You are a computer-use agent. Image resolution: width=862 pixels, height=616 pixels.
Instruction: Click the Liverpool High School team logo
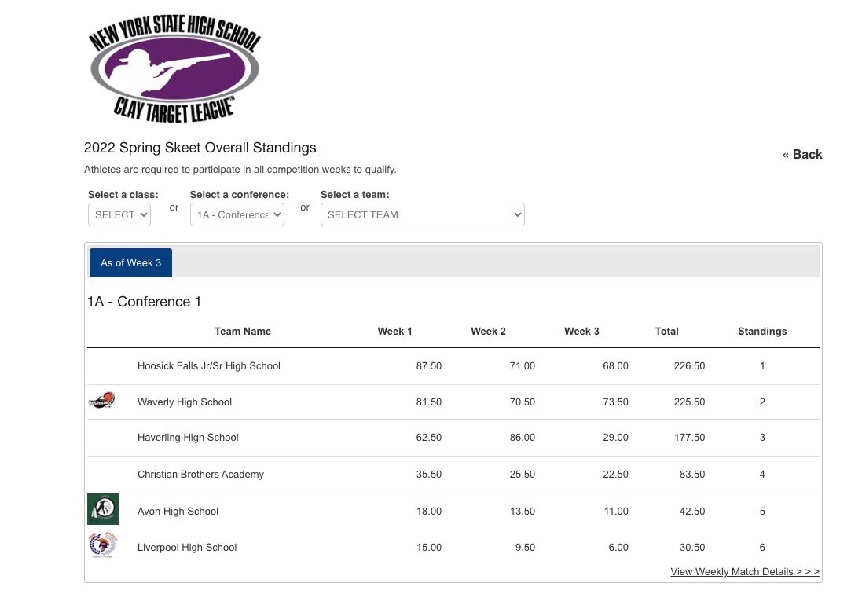click(103, 545)
